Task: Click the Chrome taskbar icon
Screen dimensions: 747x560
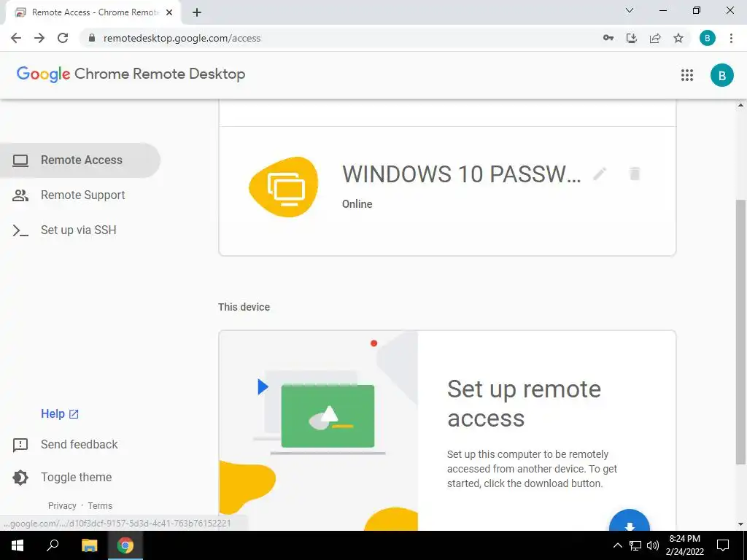Action: tap(125, 545)
